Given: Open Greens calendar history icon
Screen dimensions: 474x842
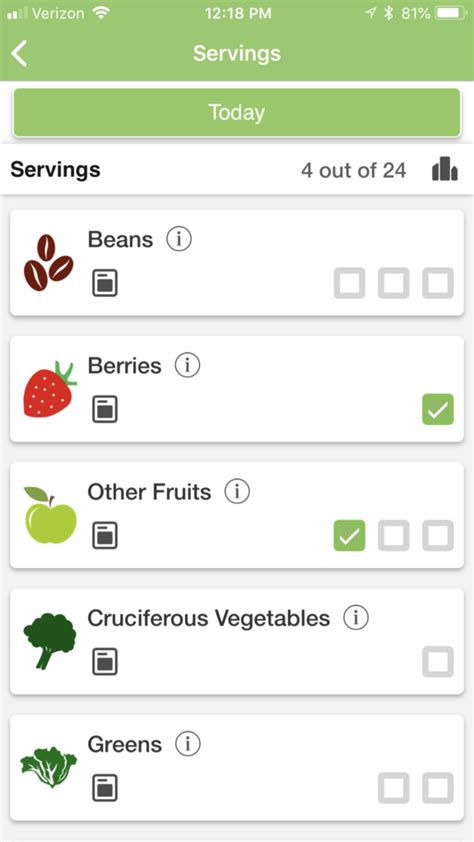Looking at the screenshot, I should (x=105, y=788).
